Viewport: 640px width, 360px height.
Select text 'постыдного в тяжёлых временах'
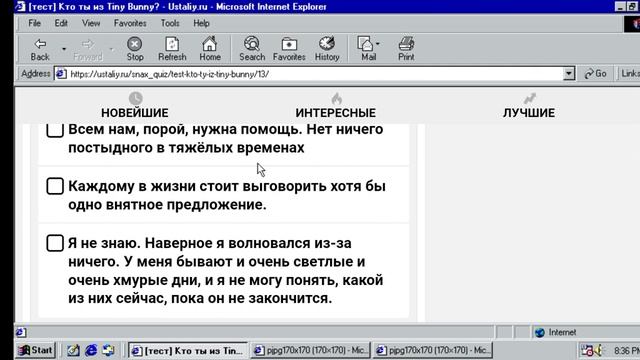pos(186,147)
